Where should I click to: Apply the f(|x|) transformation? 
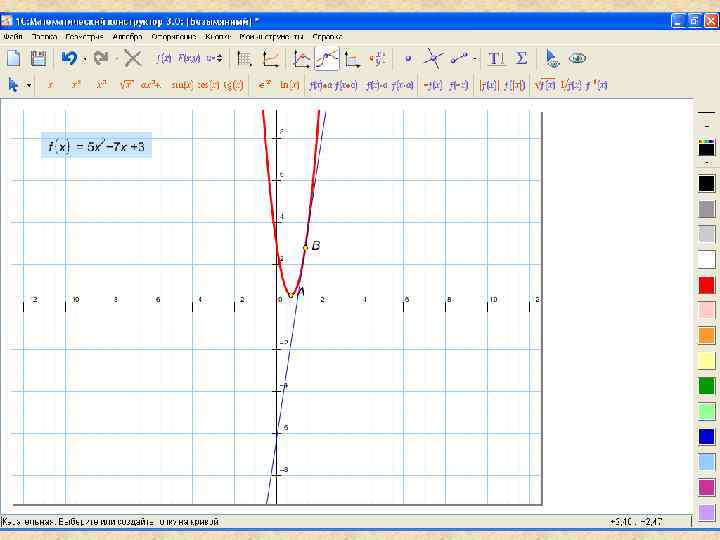point(514,85)
